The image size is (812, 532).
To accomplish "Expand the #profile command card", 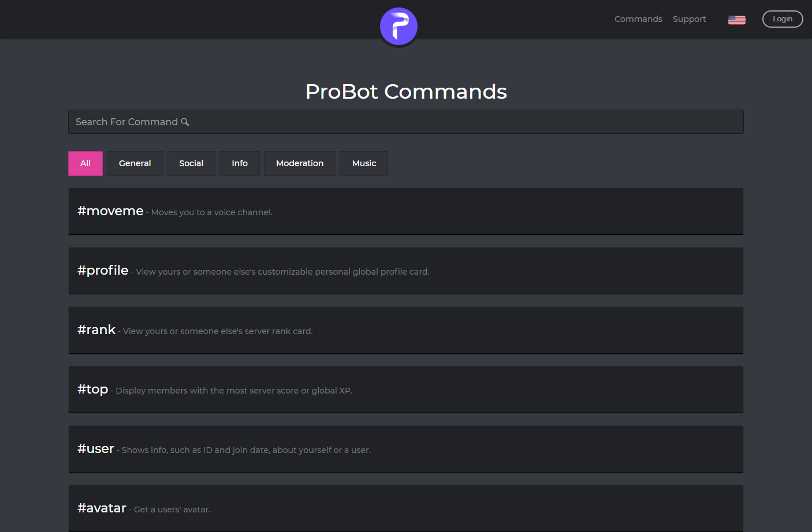I will [406, 271].
